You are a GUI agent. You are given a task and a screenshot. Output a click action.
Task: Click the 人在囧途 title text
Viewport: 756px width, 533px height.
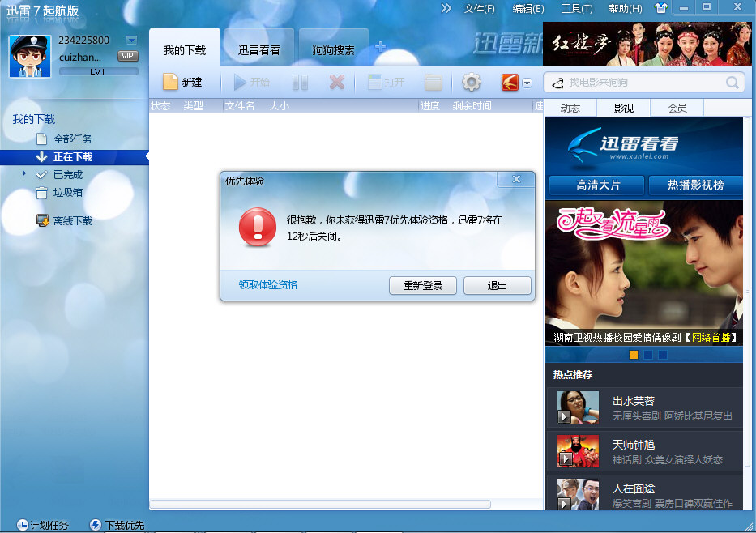633,488
